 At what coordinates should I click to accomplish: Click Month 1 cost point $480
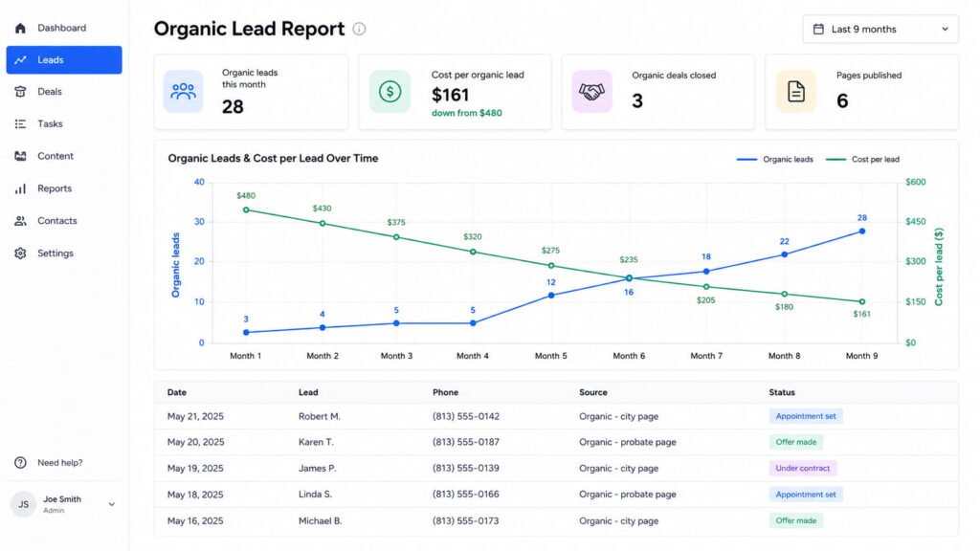(246, 209)
